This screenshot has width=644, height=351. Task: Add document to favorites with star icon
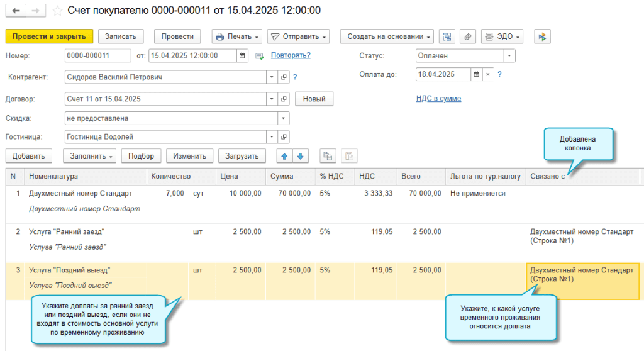[x=58, y=11]
